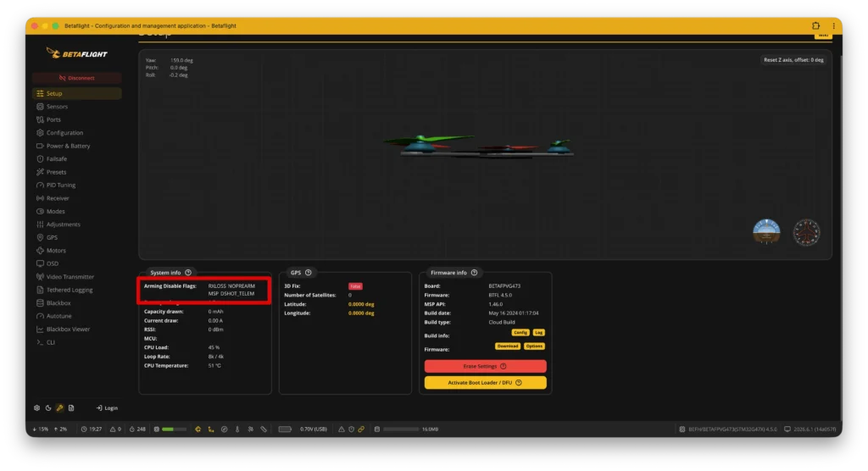Viewport: 868px width, 471px height.
Task: Click the System info help icon
Action: 188,273
